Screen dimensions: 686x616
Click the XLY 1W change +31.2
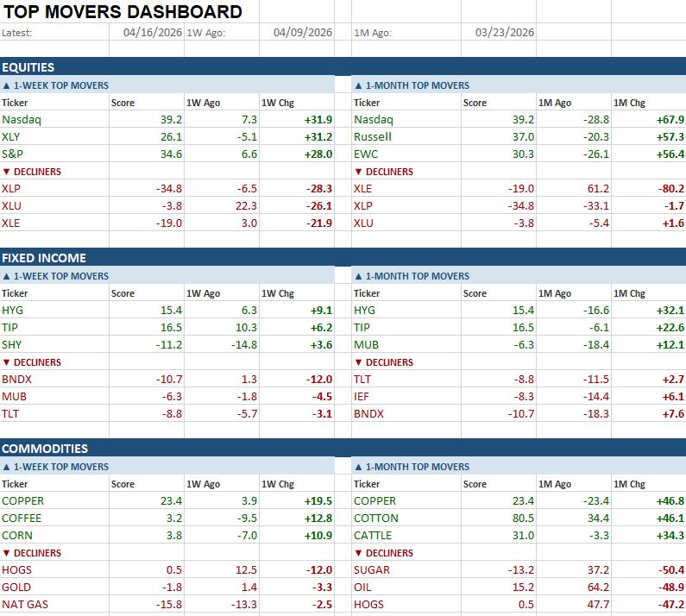point(297,136)
